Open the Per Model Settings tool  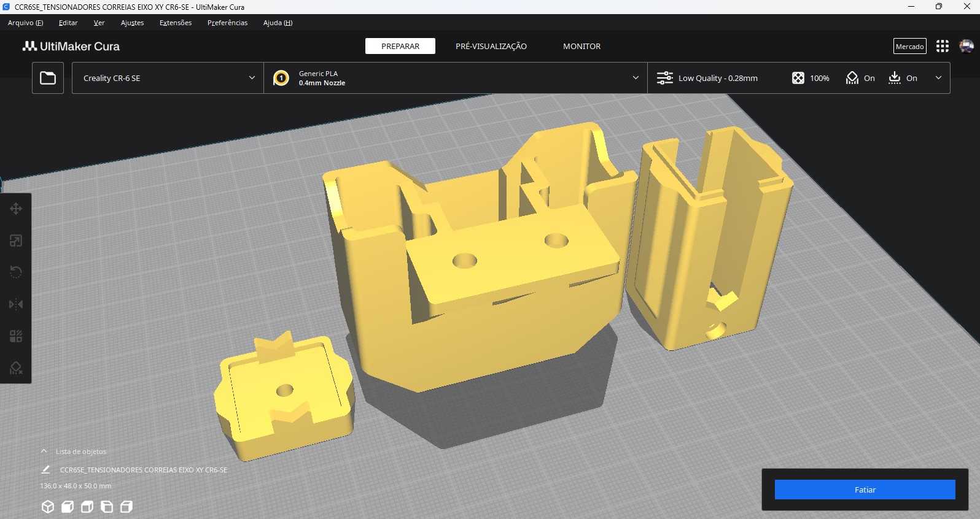pyautogui.click(x=16, y=336)
